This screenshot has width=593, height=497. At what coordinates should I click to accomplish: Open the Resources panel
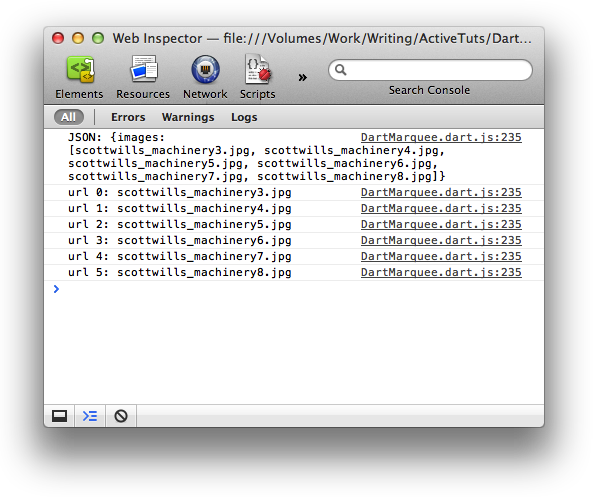click(143, 78)
